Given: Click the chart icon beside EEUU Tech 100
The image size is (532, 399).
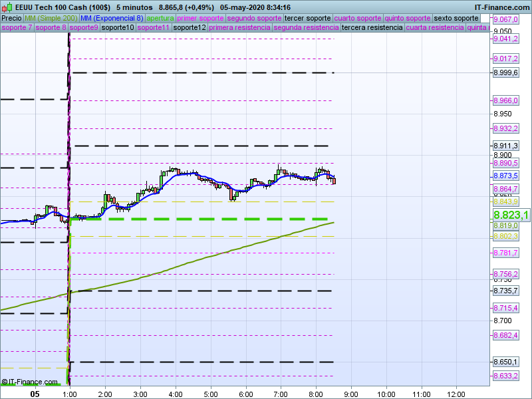Looking at the screenshot, I should (x=6, y=7).
